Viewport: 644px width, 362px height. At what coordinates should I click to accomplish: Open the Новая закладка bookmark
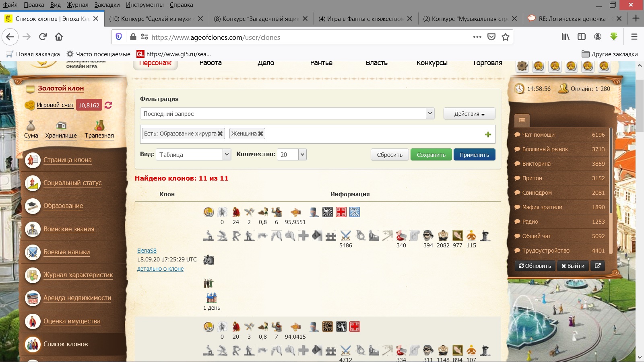tap(33, 54)
